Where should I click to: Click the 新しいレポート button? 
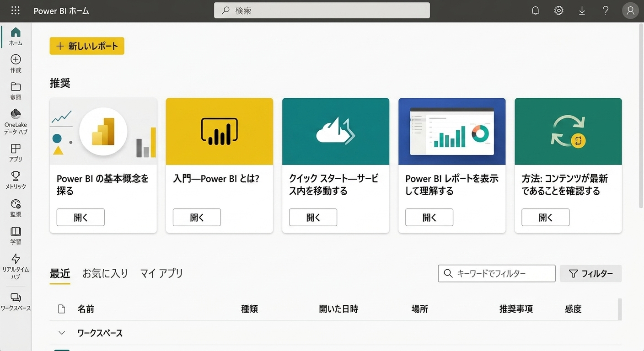[87, 46]
